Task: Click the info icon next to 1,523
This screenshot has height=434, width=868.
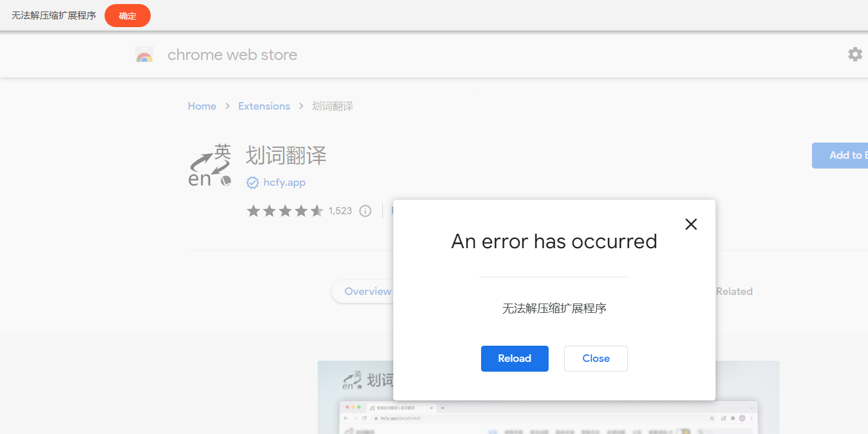Action: click(x=365, y=211)
